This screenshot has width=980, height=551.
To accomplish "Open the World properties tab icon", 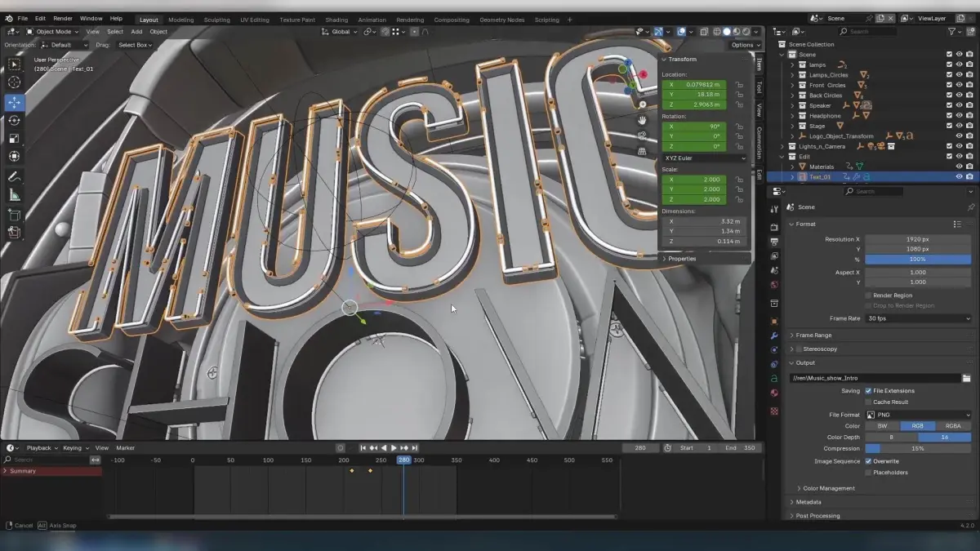I will click(x=774, y=285).
